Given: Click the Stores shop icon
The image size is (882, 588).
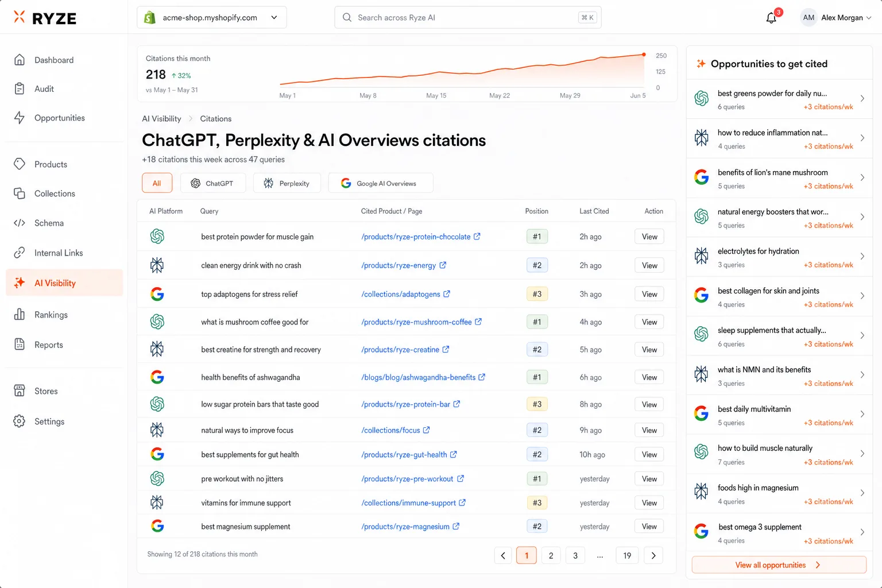Looking at the screenshot, I should point(20,391).
